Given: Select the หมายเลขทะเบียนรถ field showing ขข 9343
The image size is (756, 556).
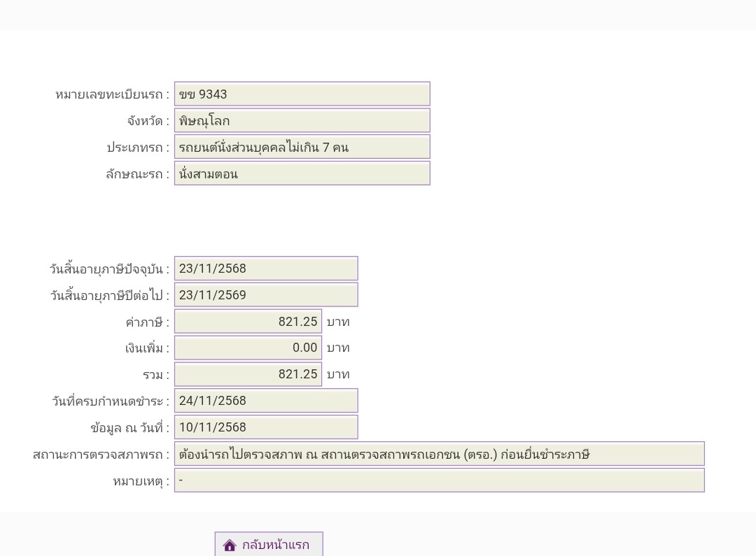Looking at the screenshot, I should tap(302, 94).
